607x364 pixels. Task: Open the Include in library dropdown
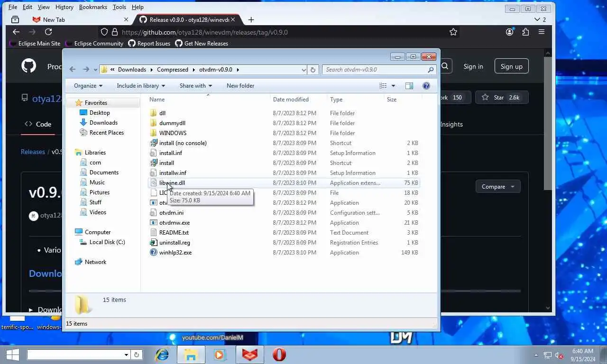pyautogui.click(x=141, y=86)
